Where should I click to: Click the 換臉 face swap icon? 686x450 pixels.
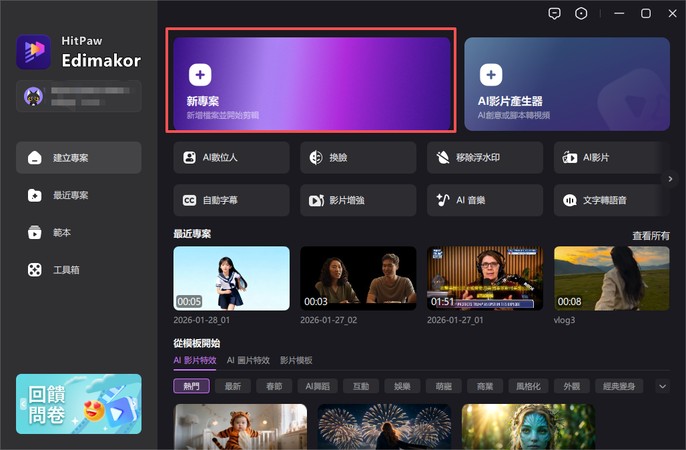point(316,157)
